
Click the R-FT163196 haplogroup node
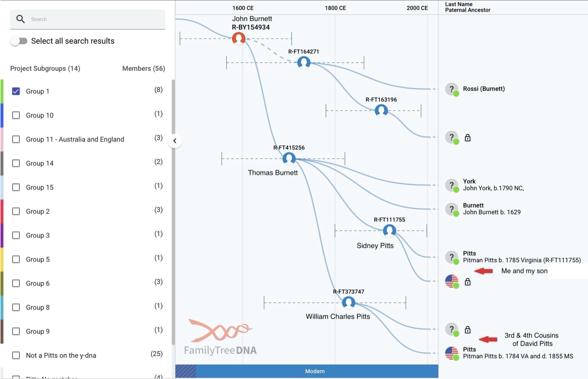coord(381,111)
